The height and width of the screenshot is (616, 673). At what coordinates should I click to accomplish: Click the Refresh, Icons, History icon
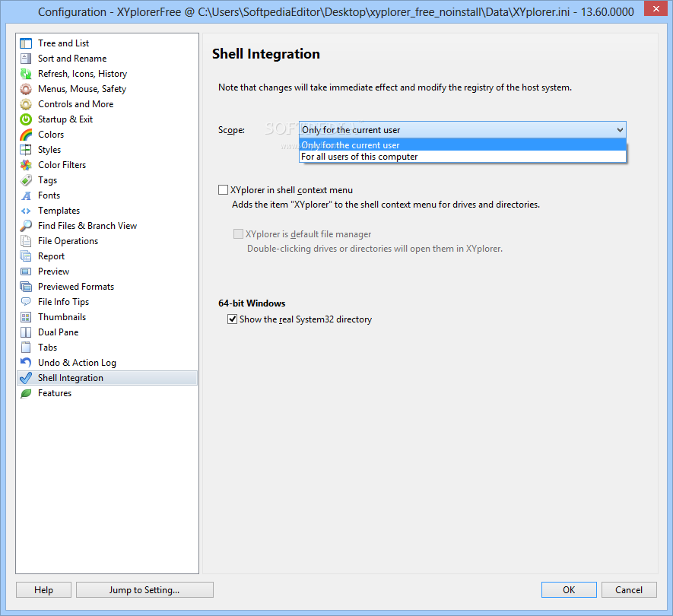coord(26,74)
